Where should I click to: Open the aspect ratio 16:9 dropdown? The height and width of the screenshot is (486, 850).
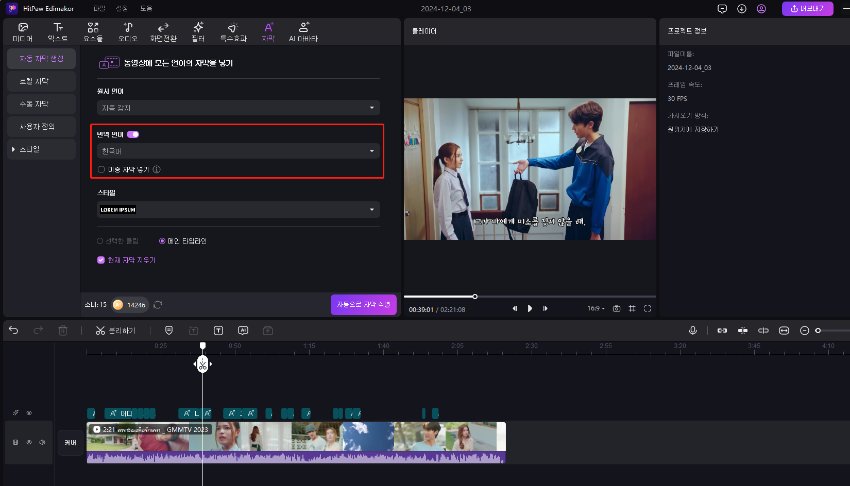(595, 308)
